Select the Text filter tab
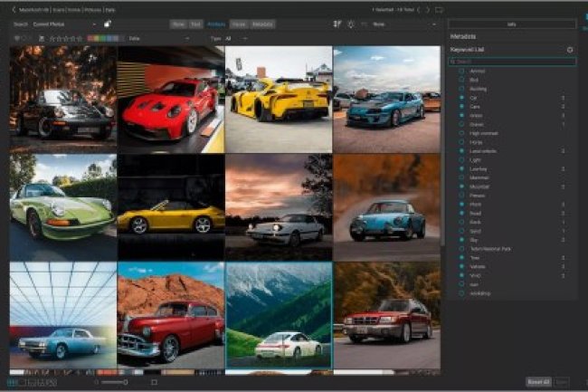 pos(196,24)
